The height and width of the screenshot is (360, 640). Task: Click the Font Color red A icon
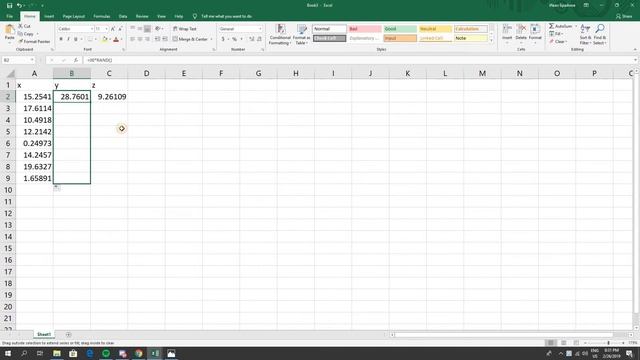tap(116, 39)
